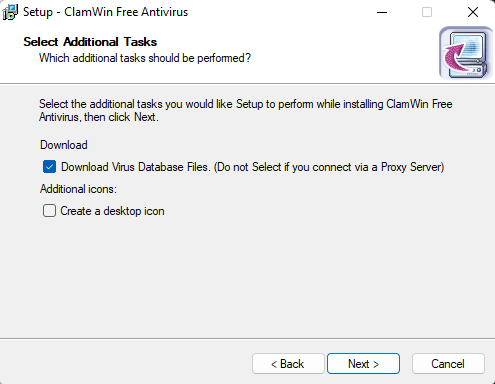Click the 'Which additional tasks should be performed?' text

click(x=145, y=58)
